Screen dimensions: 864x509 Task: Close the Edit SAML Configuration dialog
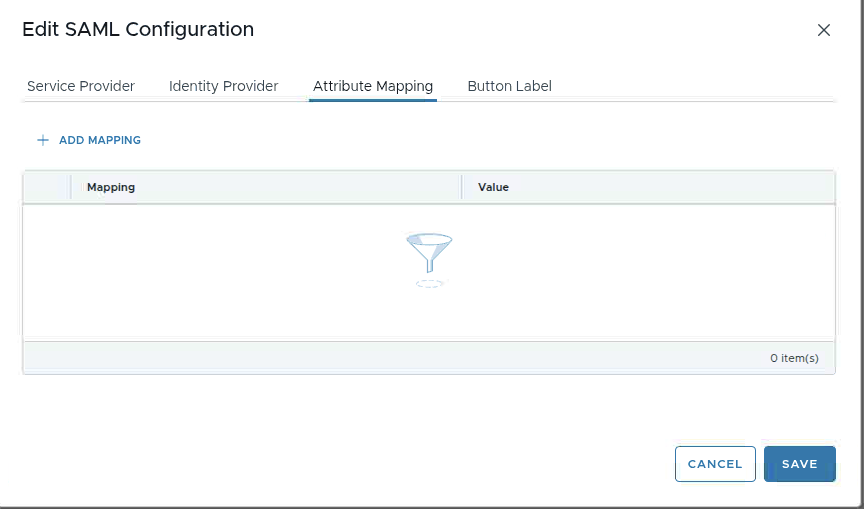coord(824,30)
